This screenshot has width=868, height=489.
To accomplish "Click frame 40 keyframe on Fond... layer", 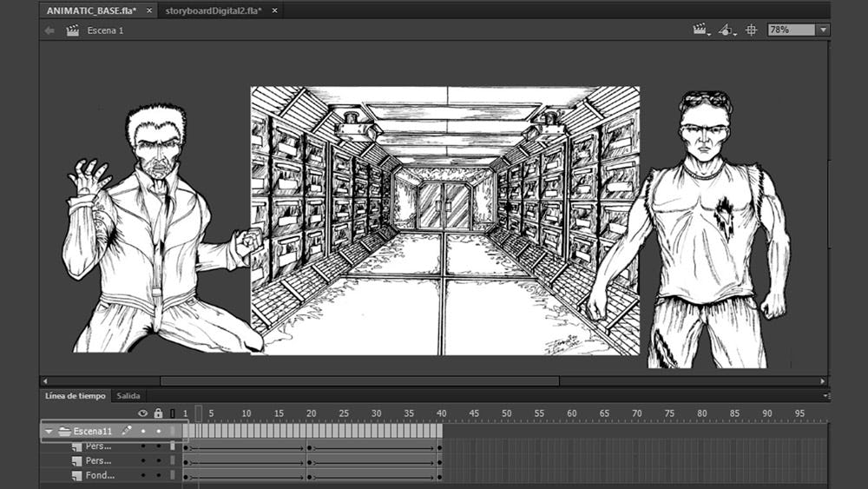I will click(439, 476).
